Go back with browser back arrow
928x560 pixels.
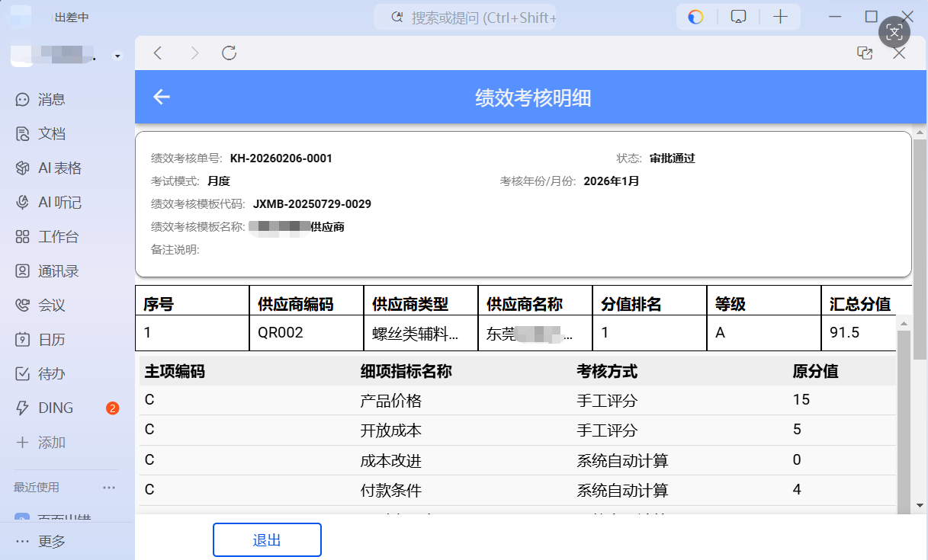click(x=158, y=53)
